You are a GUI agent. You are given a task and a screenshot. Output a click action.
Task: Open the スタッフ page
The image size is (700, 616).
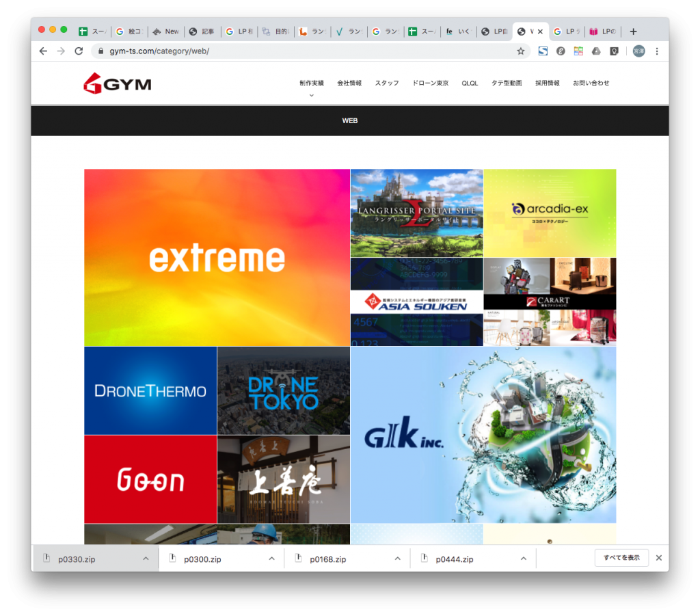tap(387, 83)
